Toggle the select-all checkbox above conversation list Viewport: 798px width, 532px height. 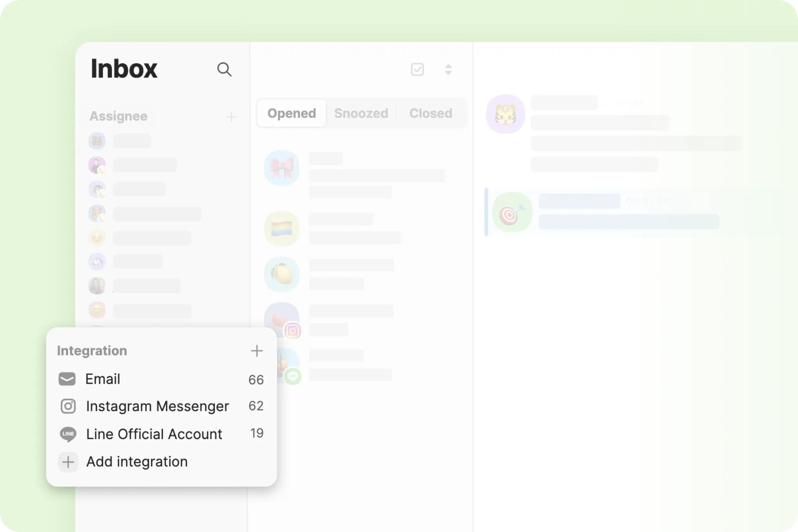pos(417,70)
